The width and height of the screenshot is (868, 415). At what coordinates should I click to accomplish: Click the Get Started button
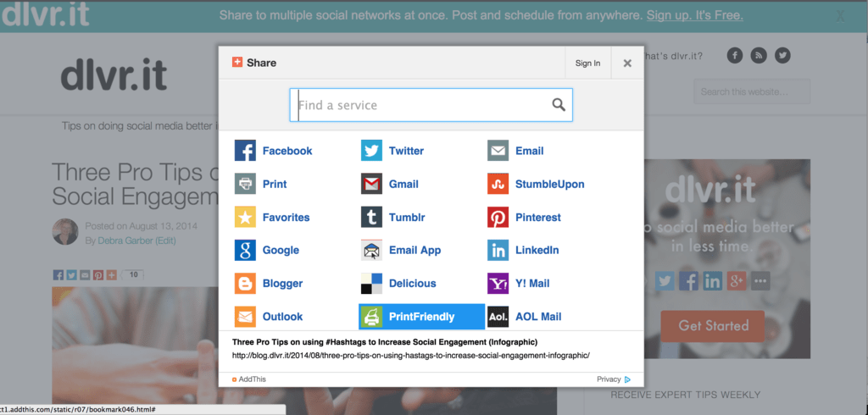(712, 326)
